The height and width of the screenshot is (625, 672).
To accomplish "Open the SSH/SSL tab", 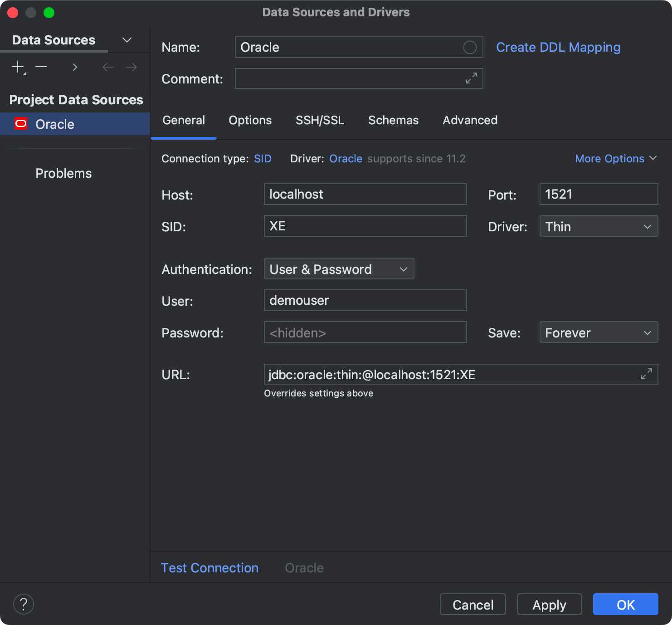I will tap(320, 120).
